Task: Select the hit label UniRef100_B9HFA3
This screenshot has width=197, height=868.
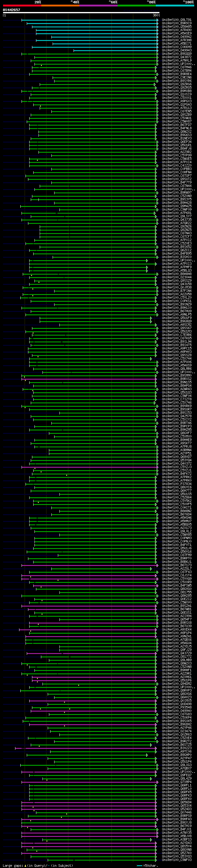Action: [176, 819]
